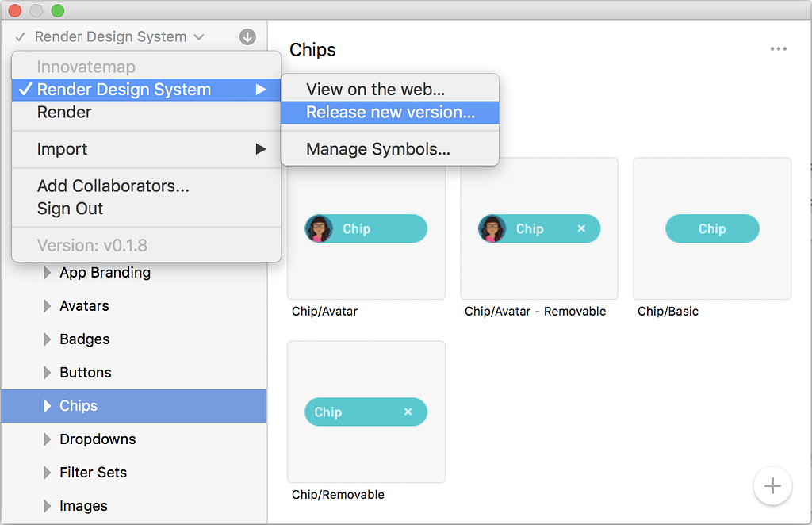Select Filter Sets in the sidebar list
The height and width of the screenshot is (525, 812).
point(133,472)
